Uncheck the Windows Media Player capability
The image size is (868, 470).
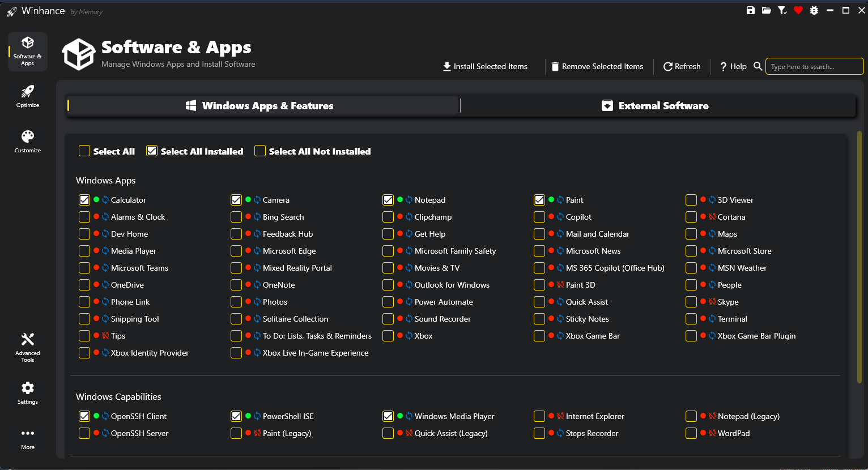388,416
